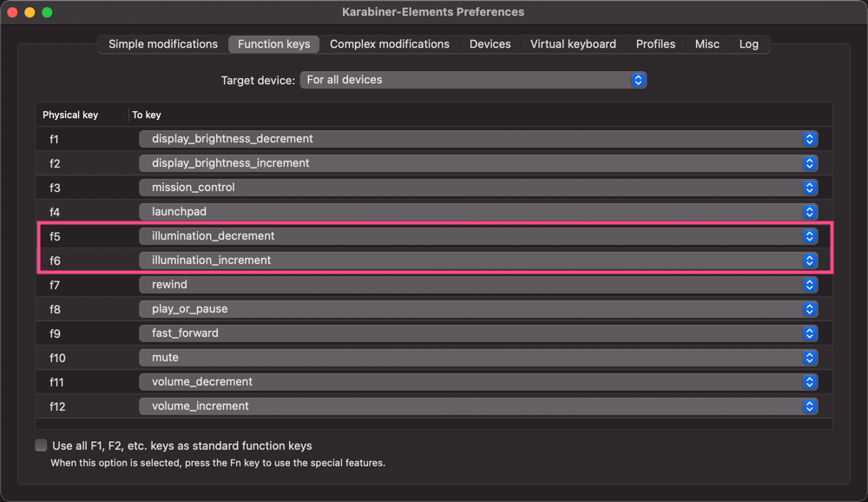This screenshot has height=502, width=868.
Task: Select the Function keys tab
Action: [274, 44]
